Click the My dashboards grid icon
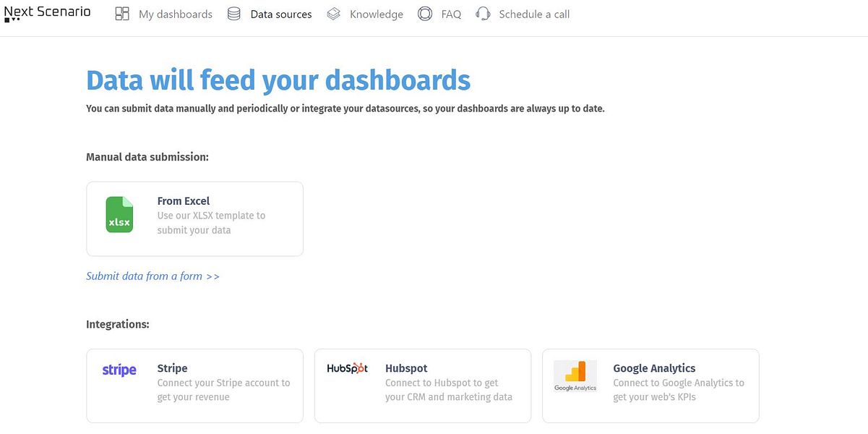This screenshot has width=868, height=434. (122, 14)
